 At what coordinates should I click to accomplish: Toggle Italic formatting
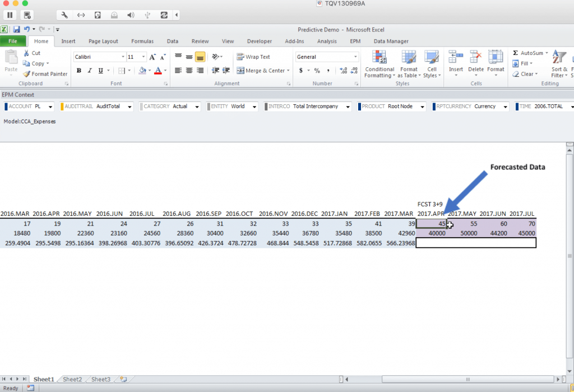[90, 71]
